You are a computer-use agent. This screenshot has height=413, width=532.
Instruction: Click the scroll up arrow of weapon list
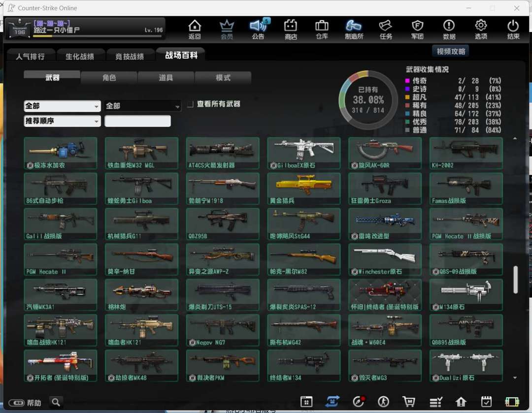[x=515, y=138]
